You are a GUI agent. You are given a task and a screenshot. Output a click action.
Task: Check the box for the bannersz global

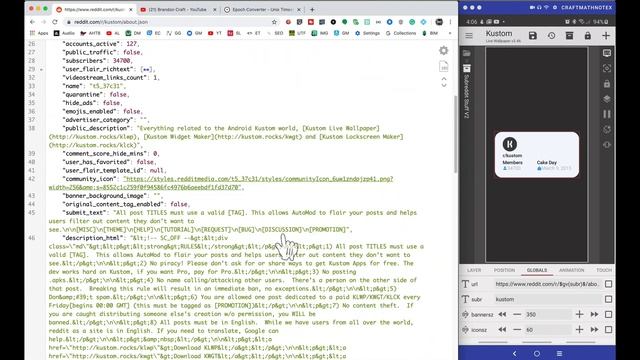(x=608, y=314)
